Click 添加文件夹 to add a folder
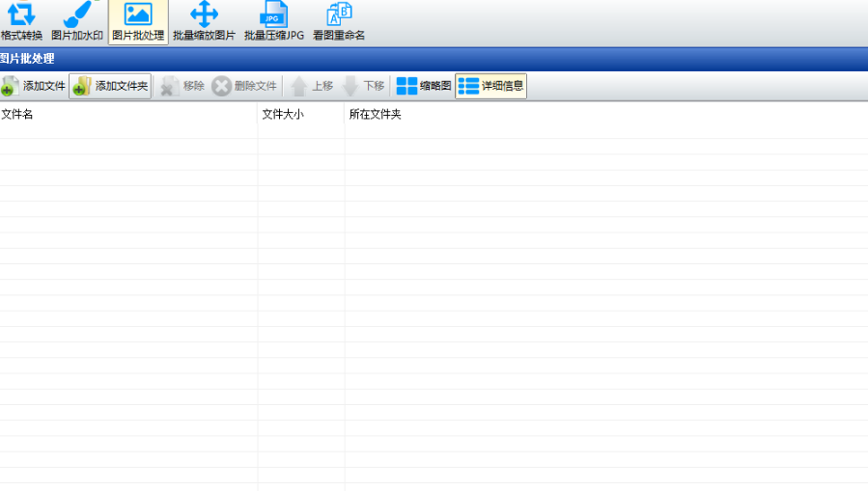 110,86
